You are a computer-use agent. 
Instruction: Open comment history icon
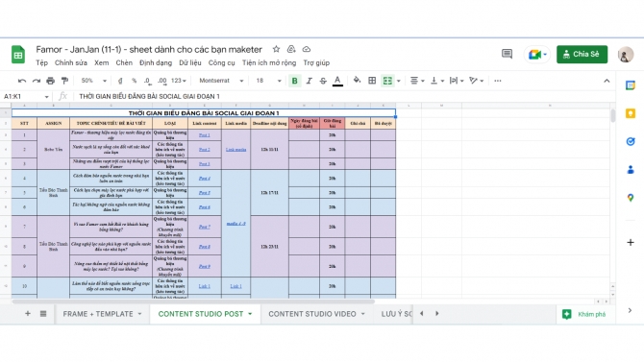tap(507, 54)
